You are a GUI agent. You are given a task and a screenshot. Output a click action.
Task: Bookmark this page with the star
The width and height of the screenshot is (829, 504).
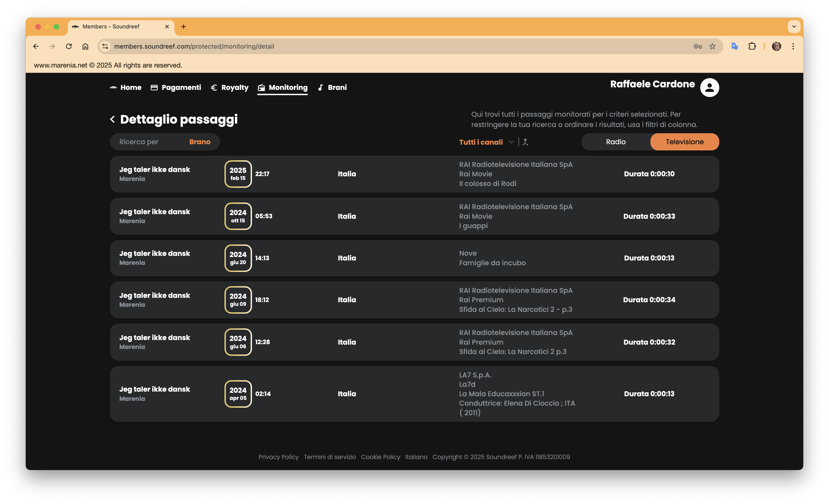712,46
